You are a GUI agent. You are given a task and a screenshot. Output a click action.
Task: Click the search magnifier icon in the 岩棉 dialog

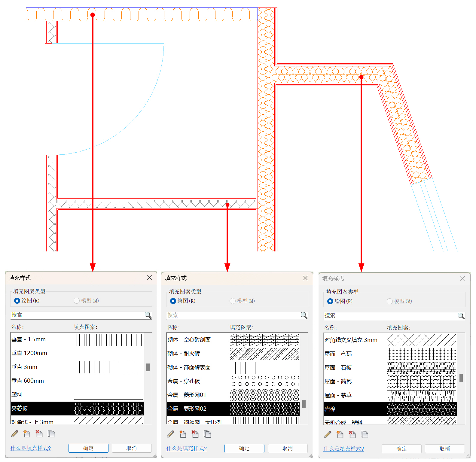[x=461, y=316]
